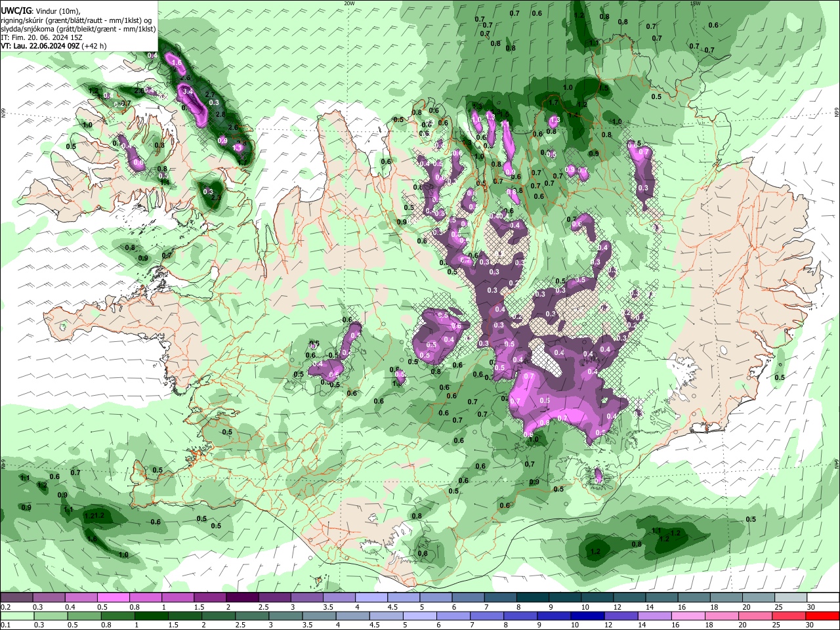This screenshot has width=840, height=630.
Task: Click the 'UWC/IG: Vindur (10m)' title text
Action: (40, 10)
